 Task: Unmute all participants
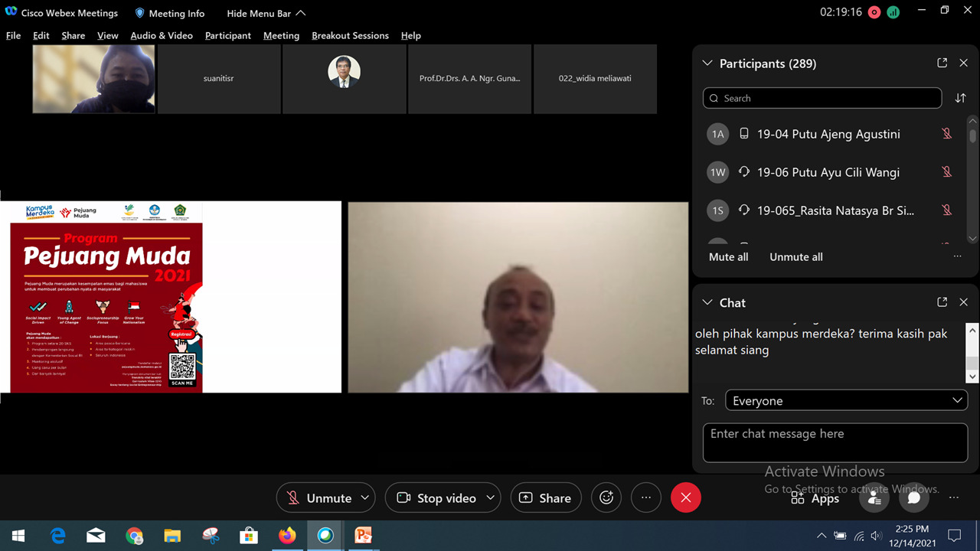pos(796,257)
